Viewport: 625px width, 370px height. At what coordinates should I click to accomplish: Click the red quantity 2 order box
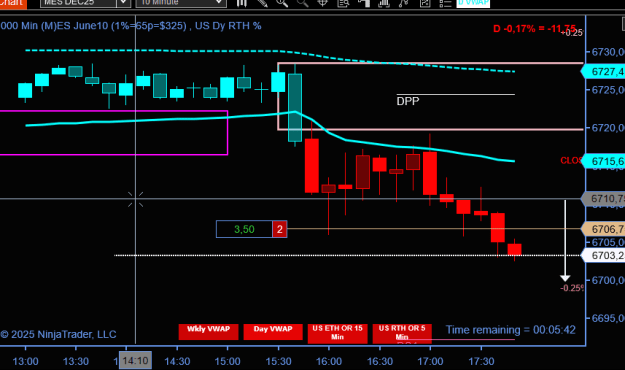280,229
